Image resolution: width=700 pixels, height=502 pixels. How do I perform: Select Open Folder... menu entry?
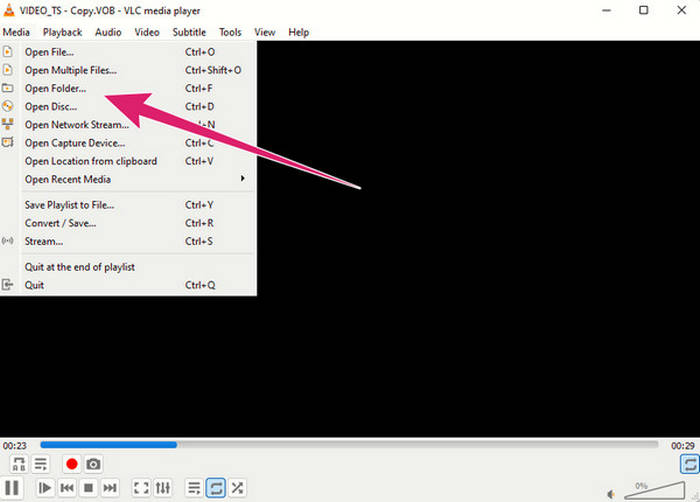tap(129, 88)
